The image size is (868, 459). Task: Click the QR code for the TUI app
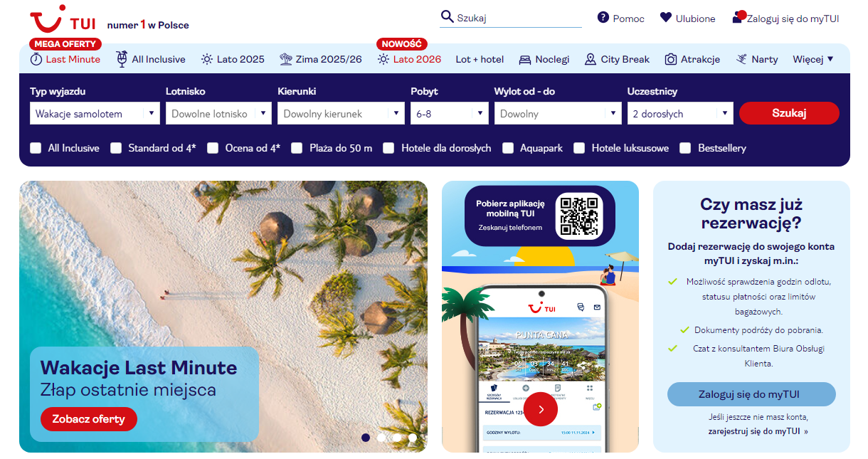tap(579, 216)
